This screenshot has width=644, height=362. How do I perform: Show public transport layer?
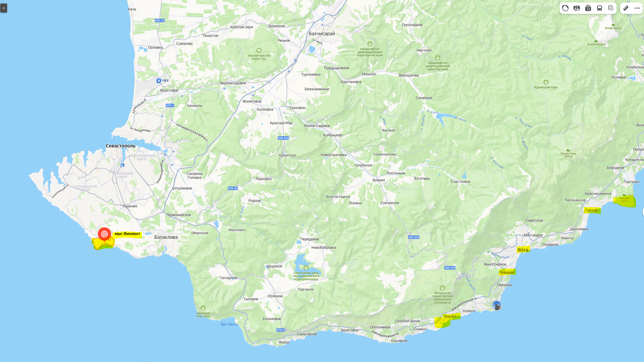[599, 8]
